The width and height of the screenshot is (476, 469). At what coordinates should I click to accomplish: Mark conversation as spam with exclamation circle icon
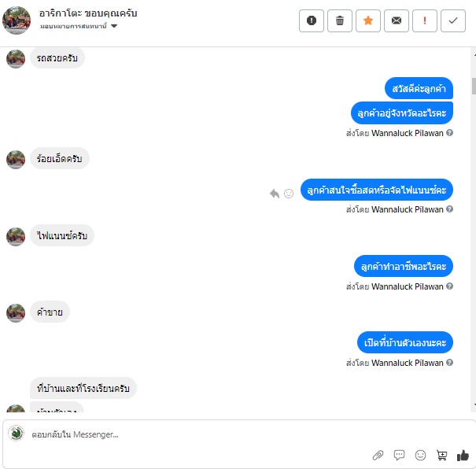click(x=311, y=20)
